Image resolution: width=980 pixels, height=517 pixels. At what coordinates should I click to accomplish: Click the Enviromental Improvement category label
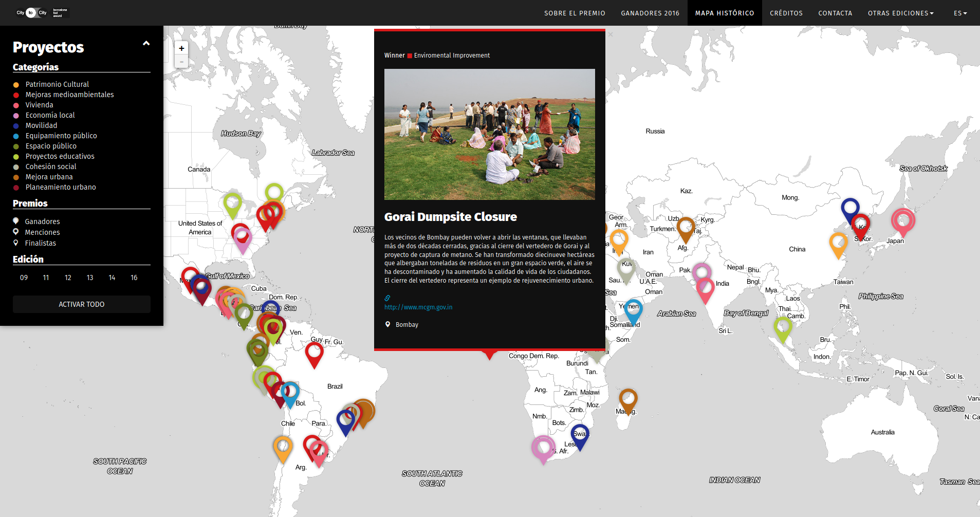coord(452,56)
